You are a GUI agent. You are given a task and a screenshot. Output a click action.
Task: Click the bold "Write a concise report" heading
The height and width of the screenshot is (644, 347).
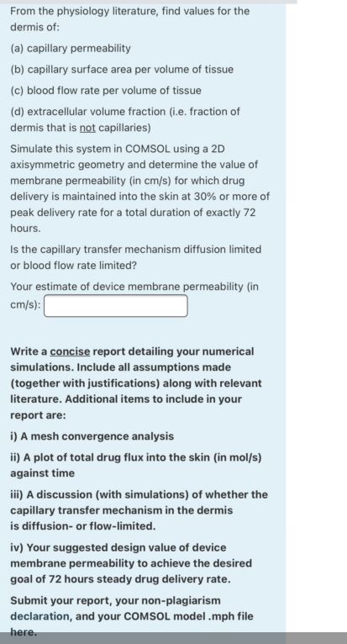click(x=136, y=383)
